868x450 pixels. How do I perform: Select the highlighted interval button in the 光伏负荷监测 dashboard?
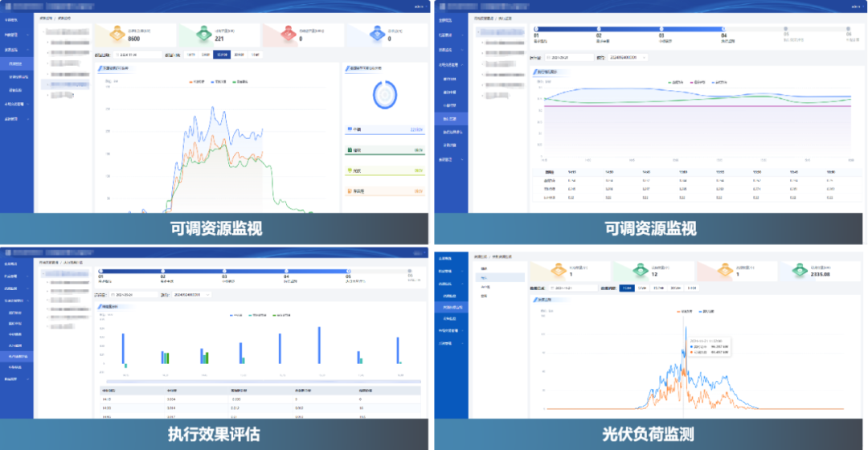coord(627,288)
